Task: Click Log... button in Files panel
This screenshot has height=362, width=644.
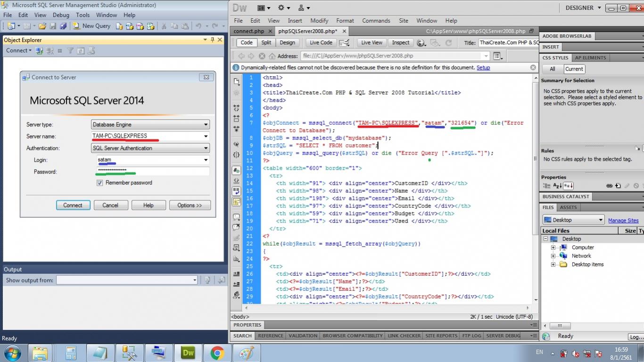Action: click(x=636, y=337)
